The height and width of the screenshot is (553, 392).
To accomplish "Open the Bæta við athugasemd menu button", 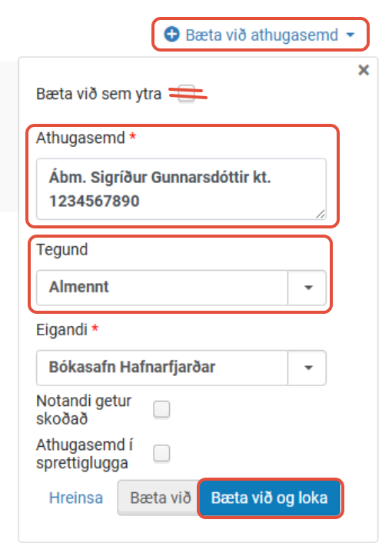I will [261, 35].
